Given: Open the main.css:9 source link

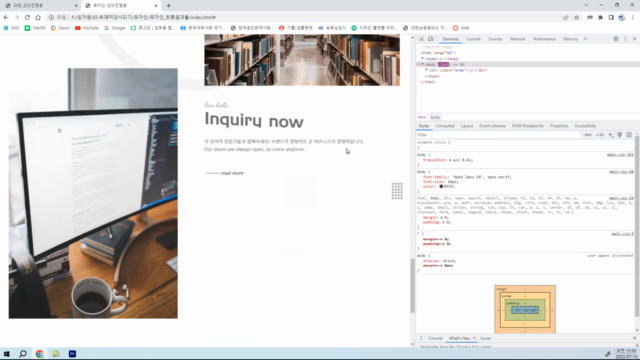Looking at the screenshot, I should 622,234.
